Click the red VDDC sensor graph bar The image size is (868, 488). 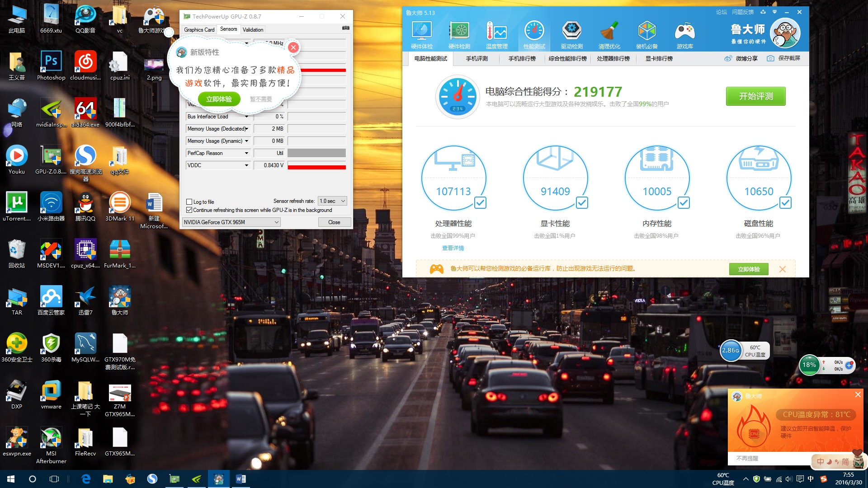316,167
